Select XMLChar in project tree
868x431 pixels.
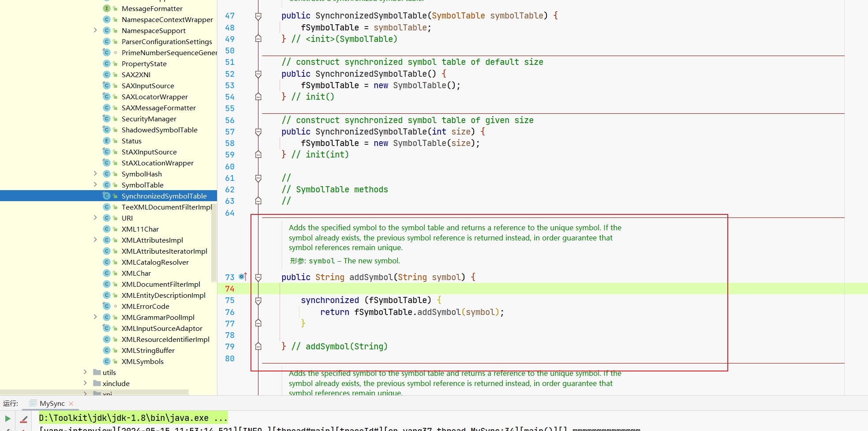136,273
